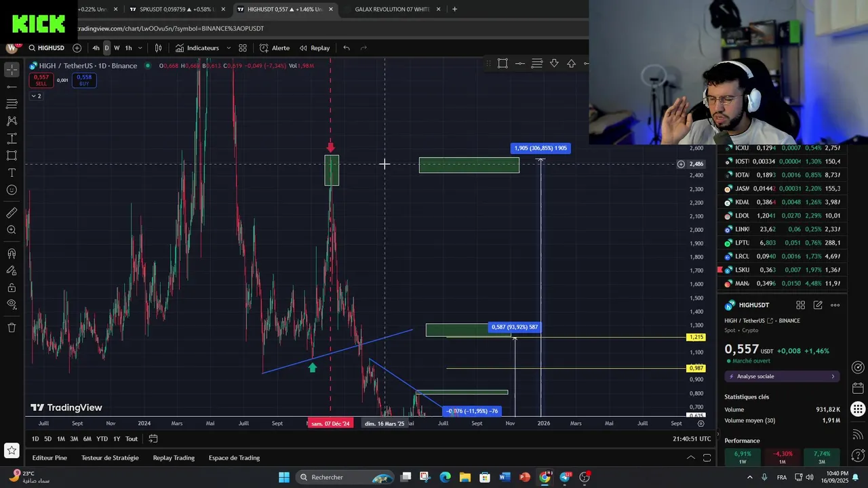The height and width of the screenshot is (488, 868).
Task: Open the calendar in right sidebar
Action: (858, 388)
